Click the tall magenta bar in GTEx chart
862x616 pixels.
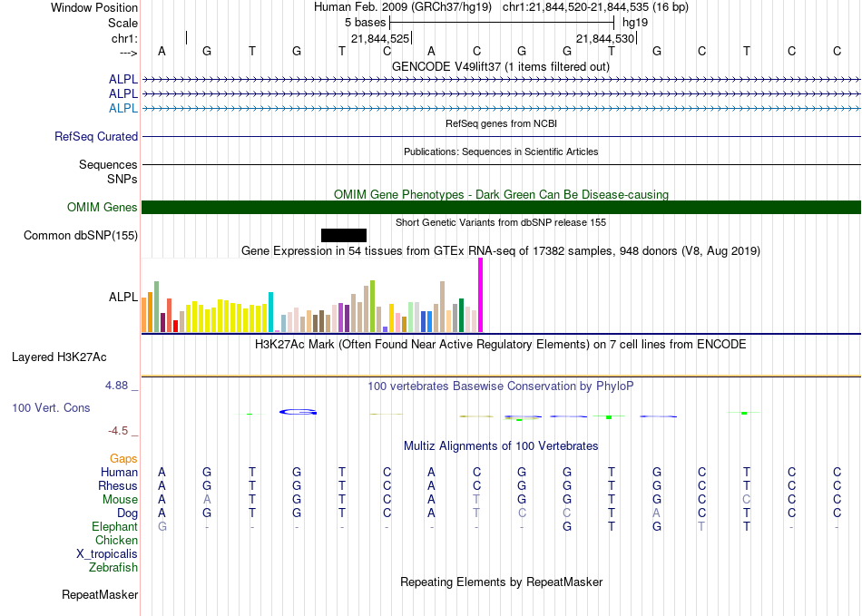point(481,295)
